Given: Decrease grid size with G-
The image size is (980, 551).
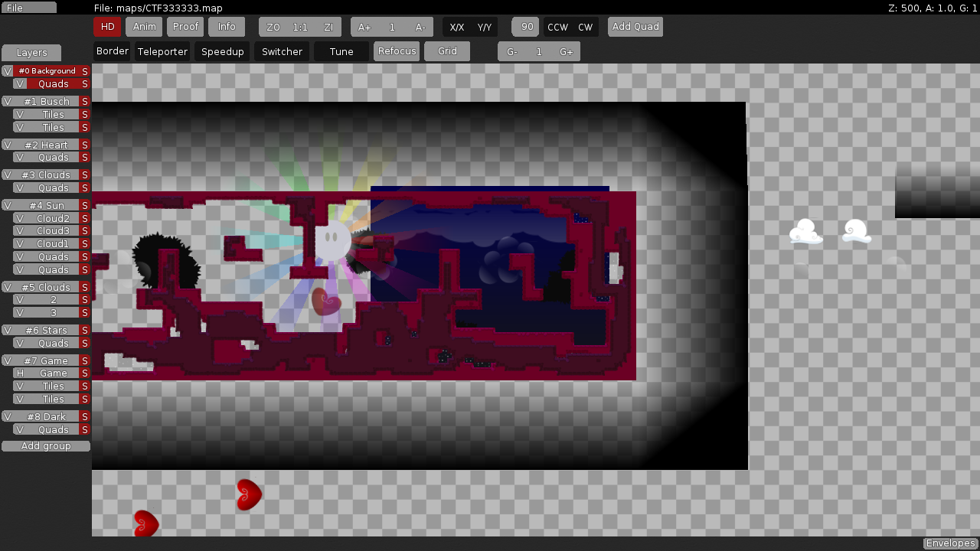Looking at the screenshot, I should (511, 51).
